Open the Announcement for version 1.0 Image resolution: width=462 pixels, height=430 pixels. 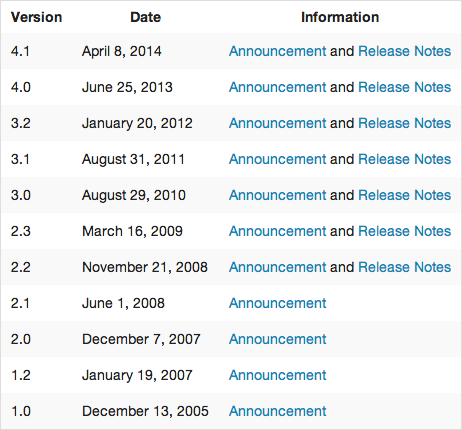(277, 411)
